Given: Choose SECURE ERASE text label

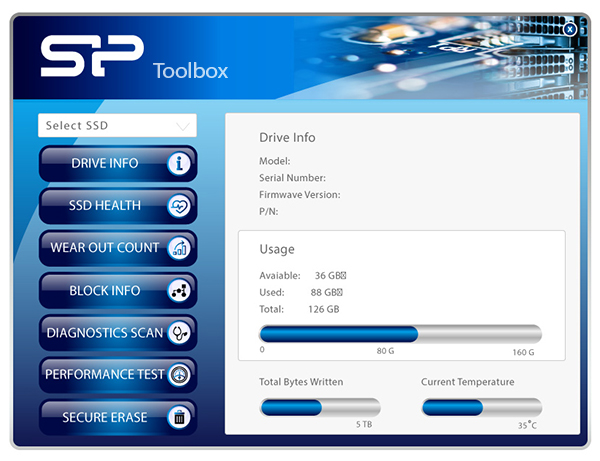Looking at the screenshot, I should (104, 417).
